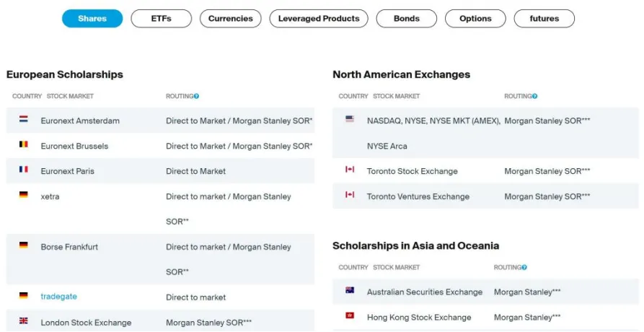The image size is (644, 332).
Task: Click Routing help icon under European Scholarships
Action: point(196,96)
